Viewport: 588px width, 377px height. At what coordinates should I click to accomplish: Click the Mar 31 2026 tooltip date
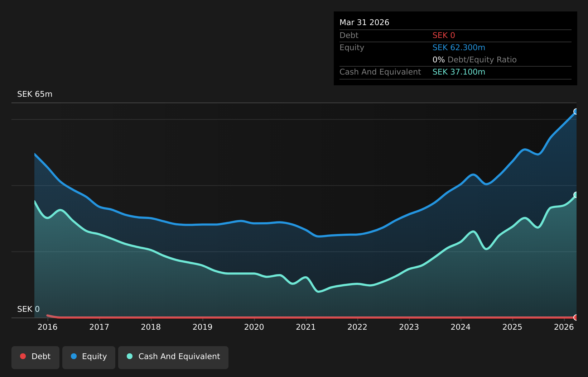pyautogui.click(x=364, y=23)
